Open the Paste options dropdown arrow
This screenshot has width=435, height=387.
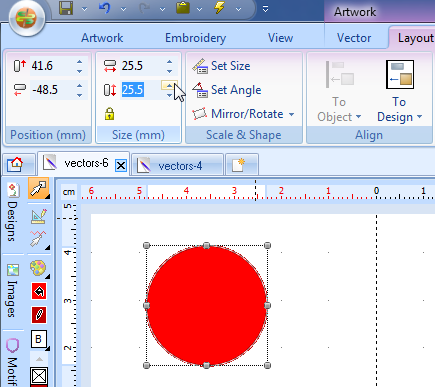199,9
